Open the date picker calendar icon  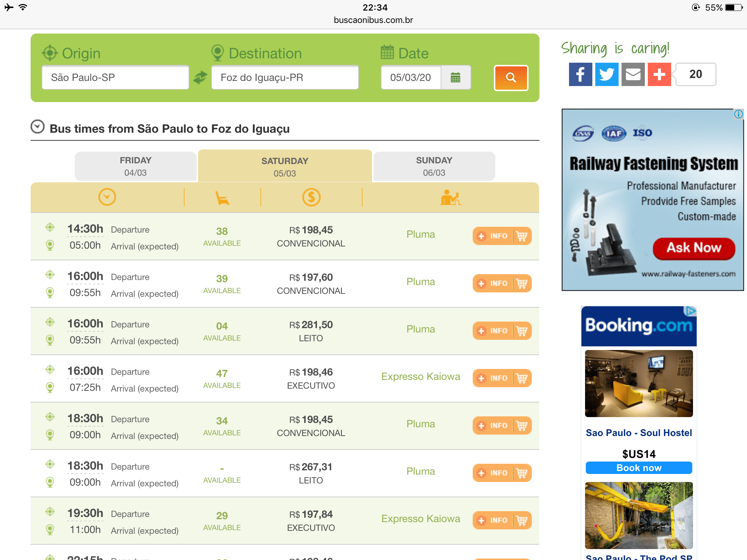click(455, 78)
